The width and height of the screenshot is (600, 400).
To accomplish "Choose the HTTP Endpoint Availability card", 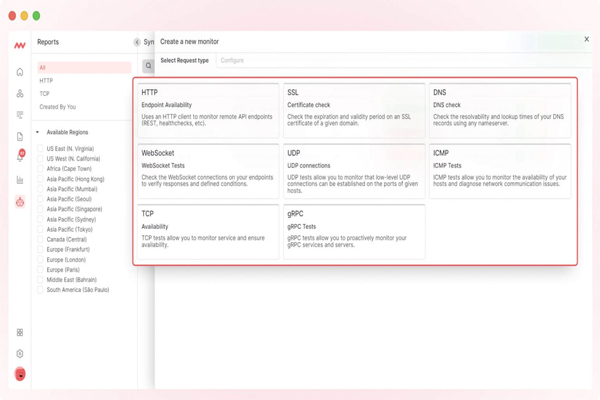I will 208,110.
